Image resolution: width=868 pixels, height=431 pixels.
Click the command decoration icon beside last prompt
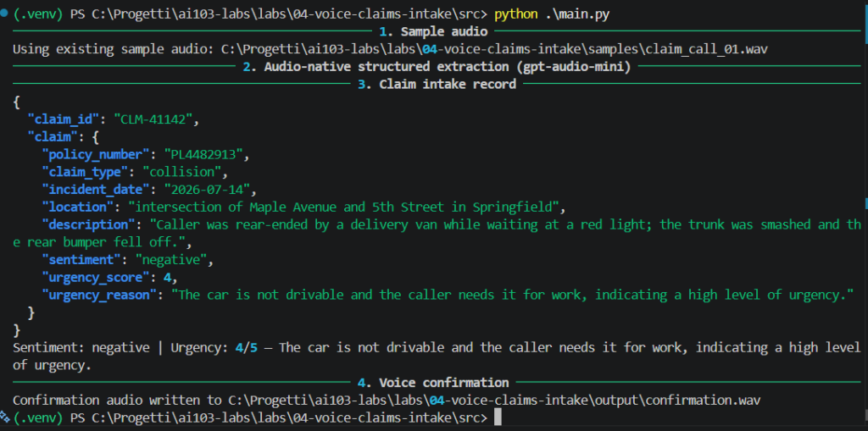[x=4, y=416]
